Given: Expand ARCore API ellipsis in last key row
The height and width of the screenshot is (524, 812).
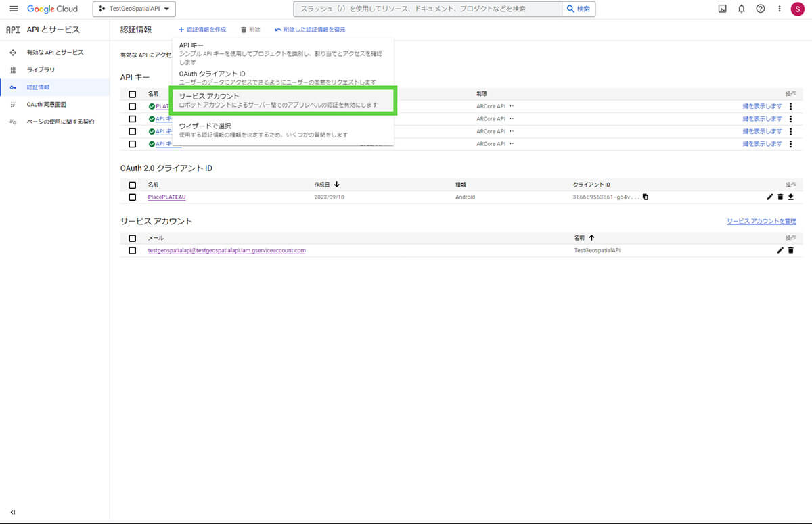Looking at the screenshot, I should coord(512,143).
